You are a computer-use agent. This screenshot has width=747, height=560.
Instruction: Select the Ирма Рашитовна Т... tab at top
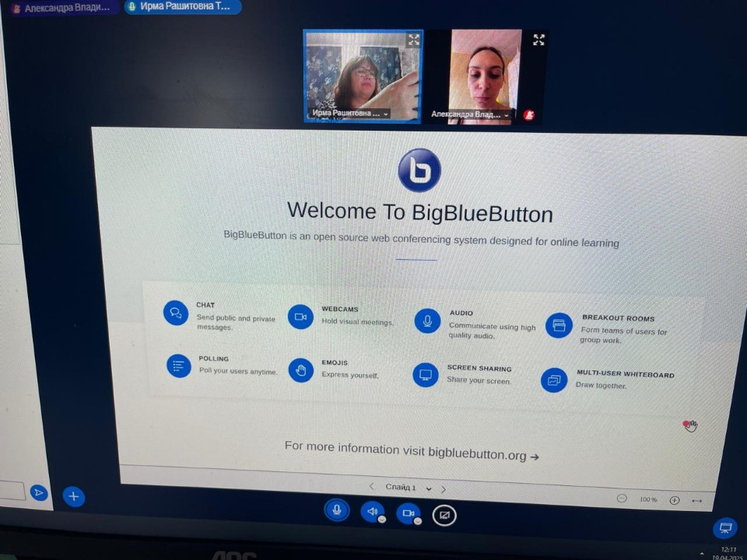pyautogui.click(x=184, y=7)
